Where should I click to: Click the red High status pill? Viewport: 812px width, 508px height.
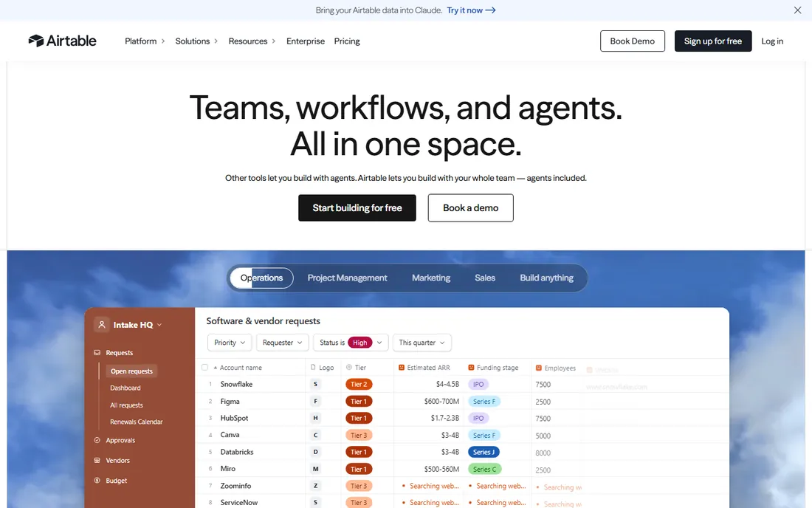tap(360, 343)
